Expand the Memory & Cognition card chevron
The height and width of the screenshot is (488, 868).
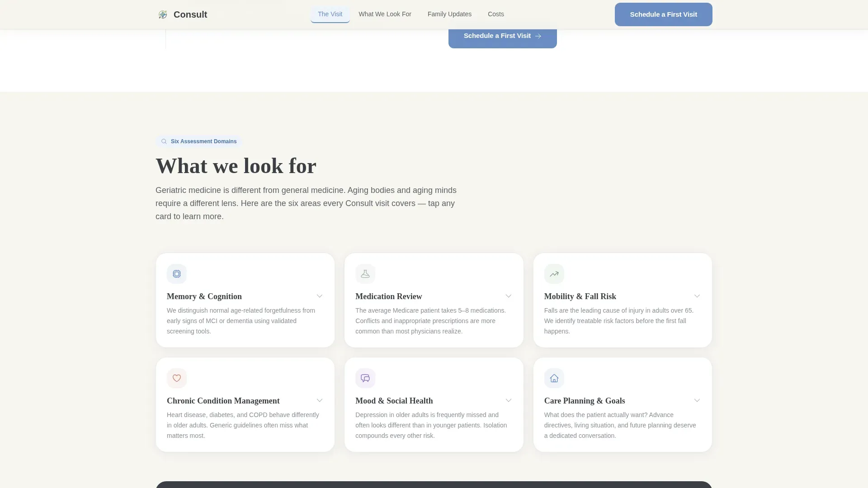click(320, 296)
